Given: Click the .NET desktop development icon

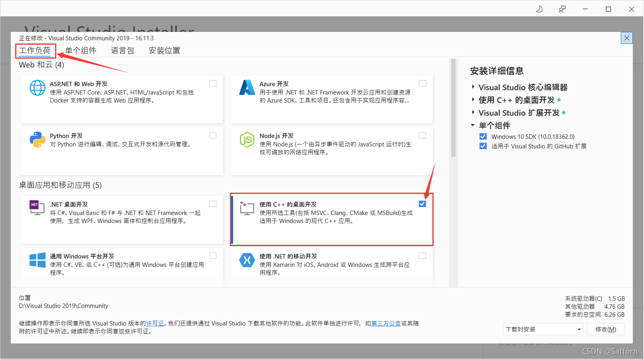Looking at the screenshot, I should (37, 208).
